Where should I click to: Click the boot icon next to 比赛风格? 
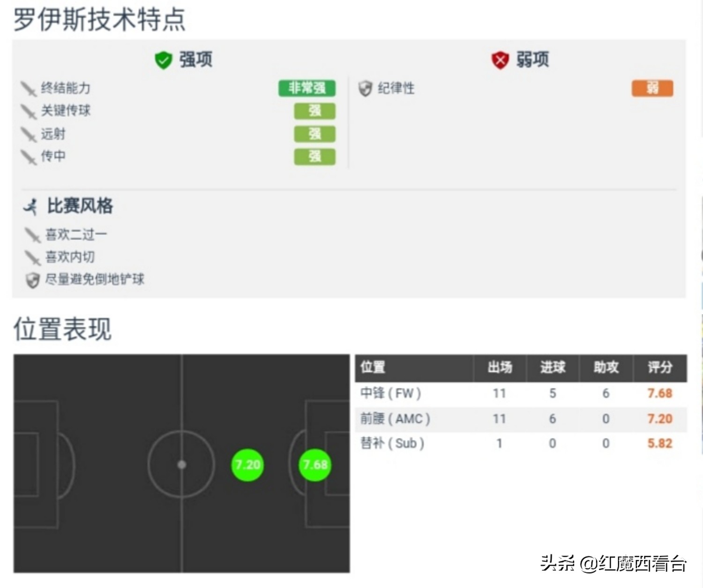[x=30, y=206]
